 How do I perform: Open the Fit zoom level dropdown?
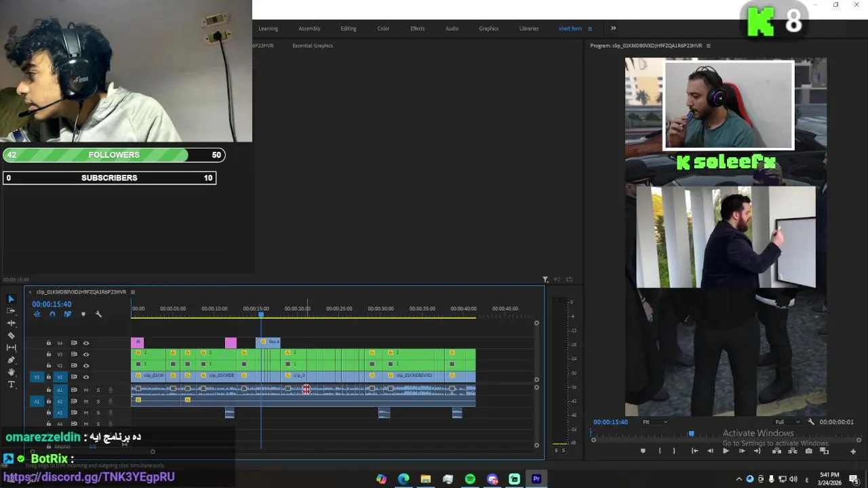[x=655, y=422]
